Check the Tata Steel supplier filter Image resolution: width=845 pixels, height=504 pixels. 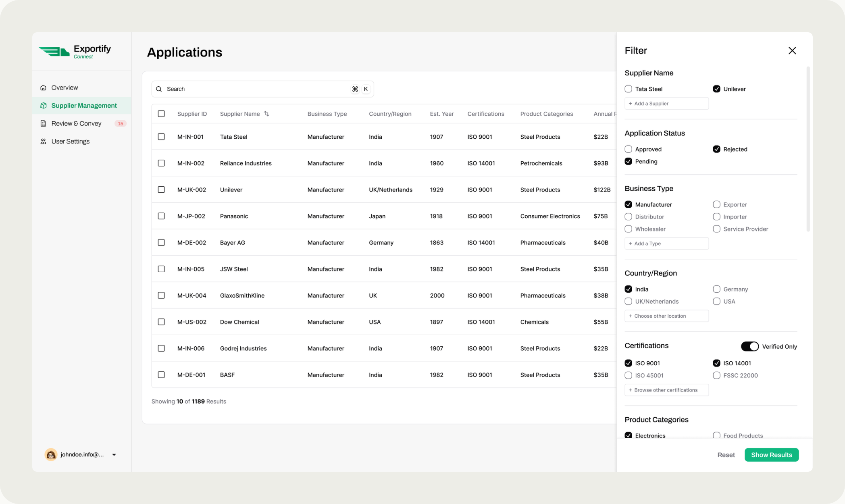click(628, 89)
